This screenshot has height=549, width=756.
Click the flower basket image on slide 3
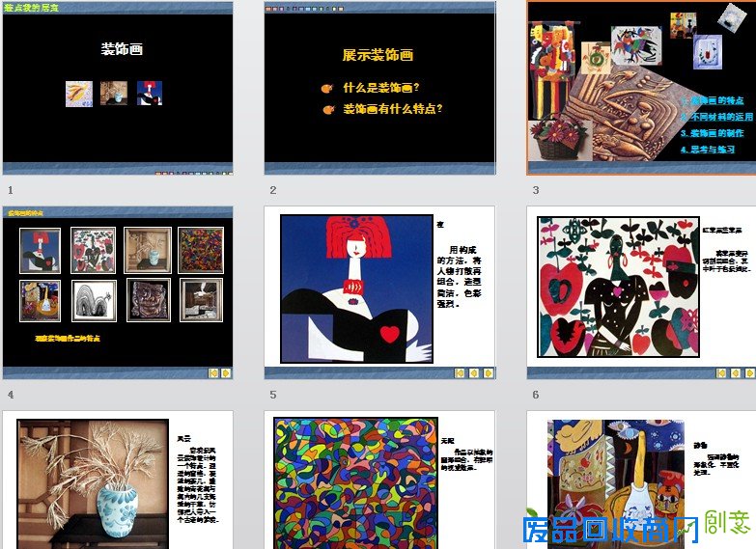[x=552, y=142]
